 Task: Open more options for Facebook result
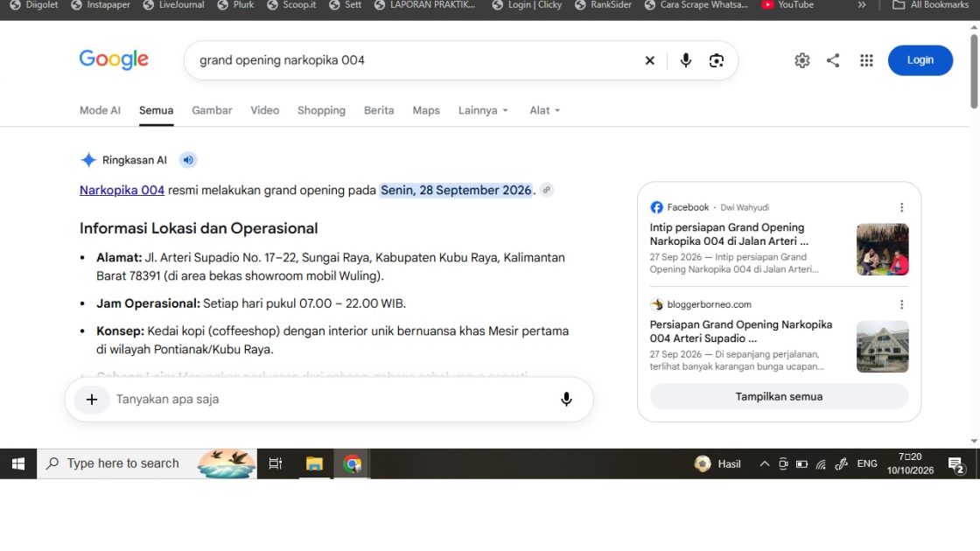pyautogui.click(x=901, y=207)
